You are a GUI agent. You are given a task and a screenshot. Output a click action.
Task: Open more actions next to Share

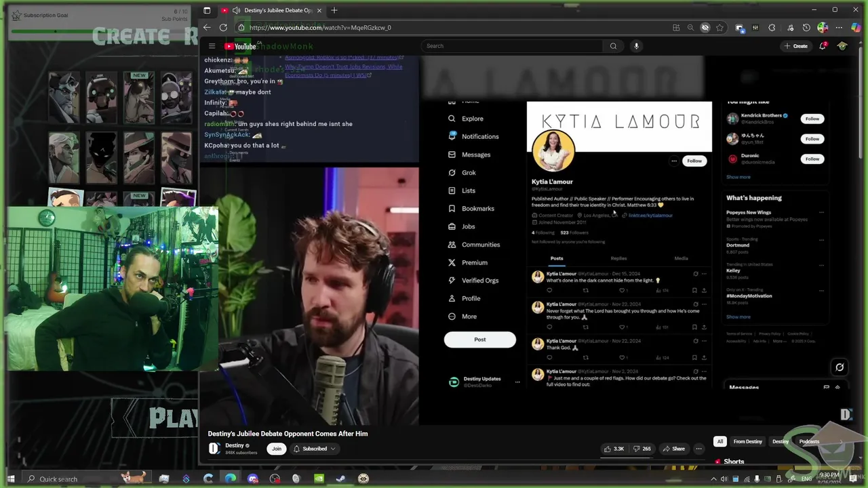click(x=698, y=449)
